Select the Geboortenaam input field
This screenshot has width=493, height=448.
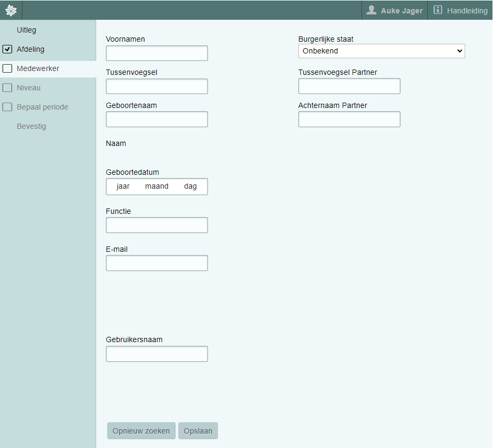click(x=157, y=119)
